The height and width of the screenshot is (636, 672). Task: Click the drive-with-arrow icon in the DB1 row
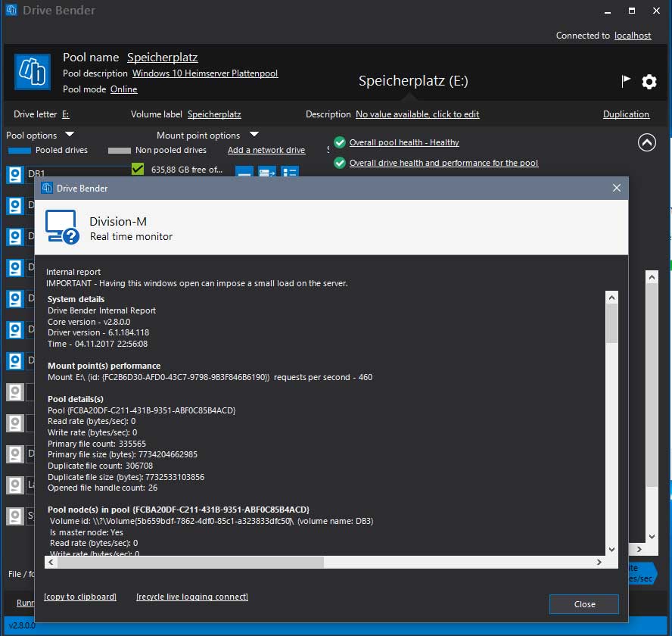267,173
